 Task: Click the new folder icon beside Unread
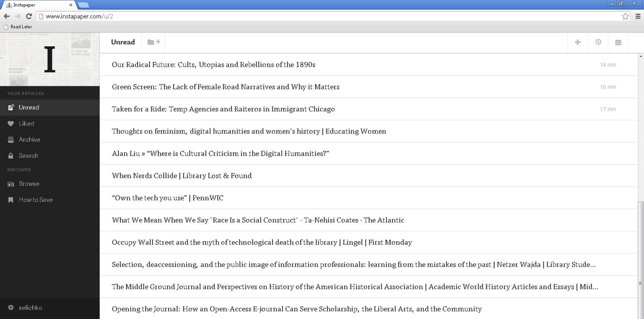point(153,42)
